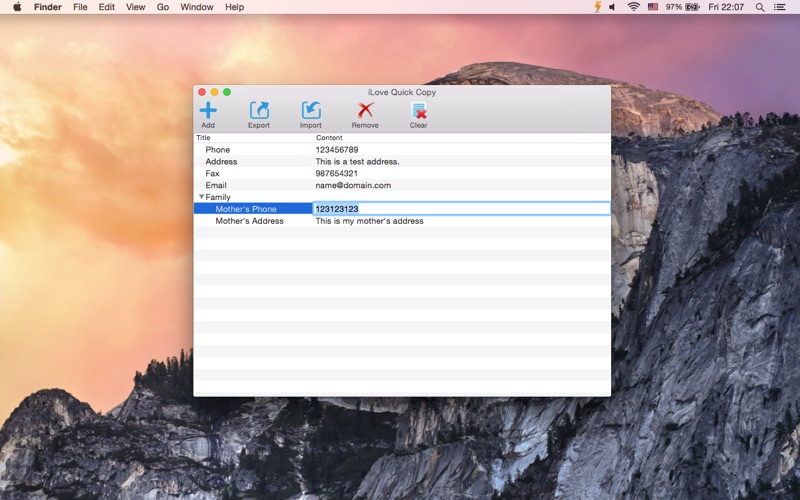Click the Wi-Fi status icon
The width and height of the screenshot is (800, 500).
click(x=633, y=7)
